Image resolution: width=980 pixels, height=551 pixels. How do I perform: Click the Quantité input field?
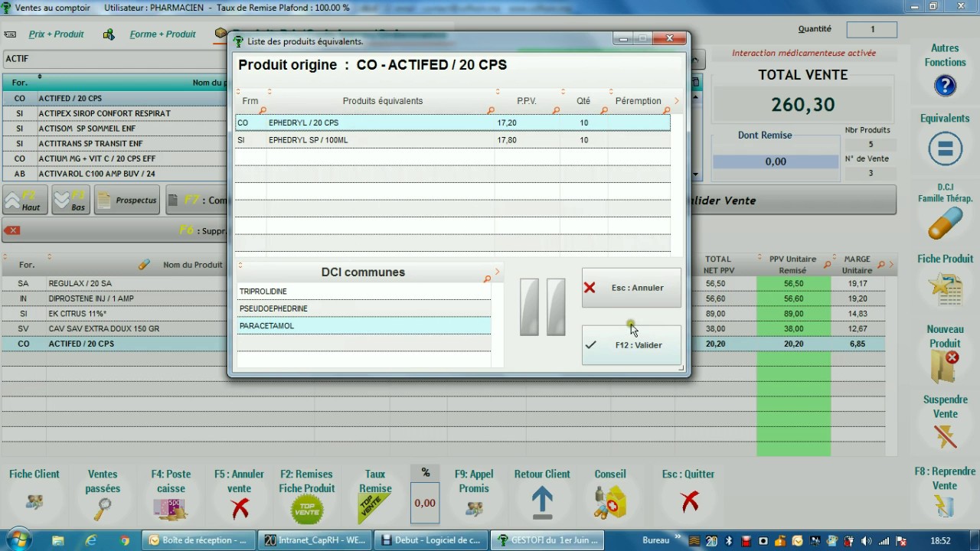click(871, 30)
